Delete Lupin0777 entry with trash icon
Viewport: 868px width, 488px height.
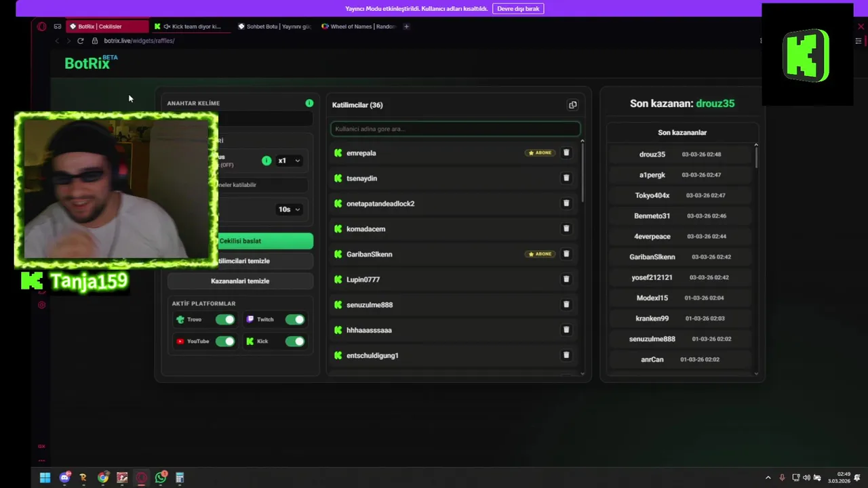pyautogui.click(x=566, y=279)
